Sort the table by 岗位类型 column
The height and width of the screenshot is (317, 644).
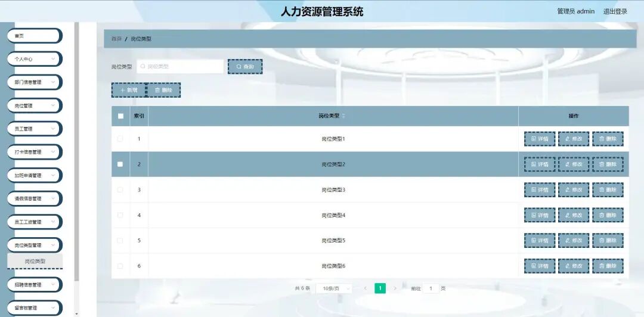coord(343,116)
